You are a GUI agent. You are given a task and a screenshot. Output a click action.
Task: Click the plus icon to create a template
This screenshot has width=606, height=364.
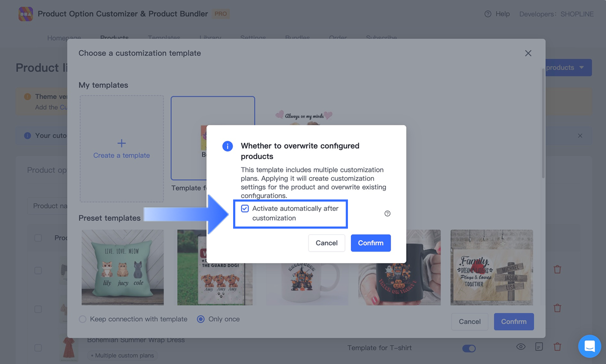tap(122, 143)
